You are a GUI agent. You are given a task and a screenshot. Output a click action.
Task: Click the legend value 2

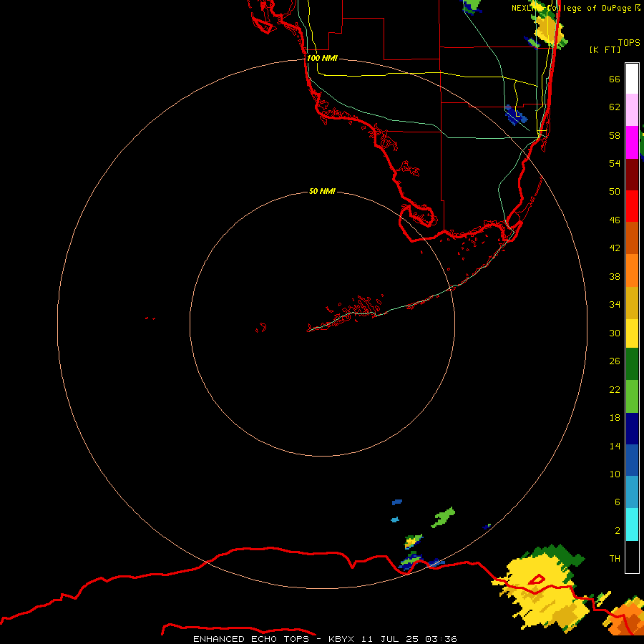(618, 531)
